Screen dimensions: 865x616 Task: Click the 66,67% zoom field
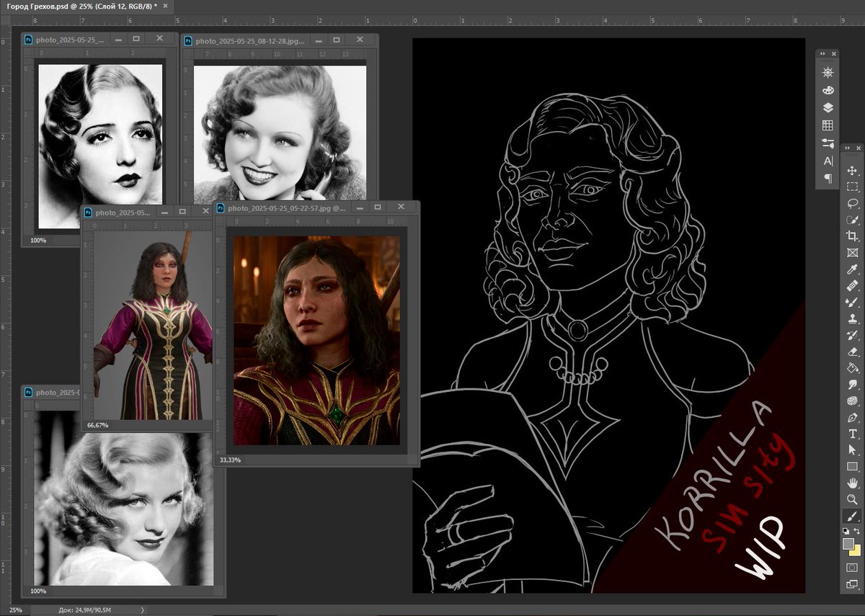tap(97, 425)
